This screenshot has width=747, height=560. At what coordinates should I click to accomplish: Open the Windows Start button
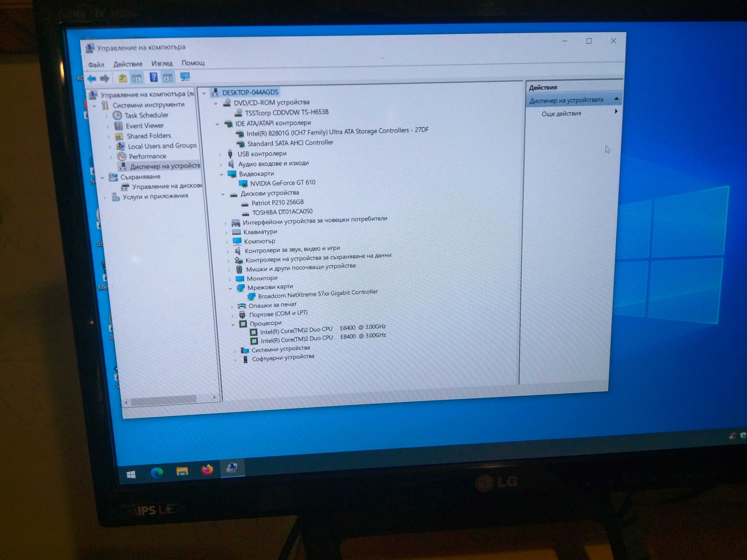[131, 475]
